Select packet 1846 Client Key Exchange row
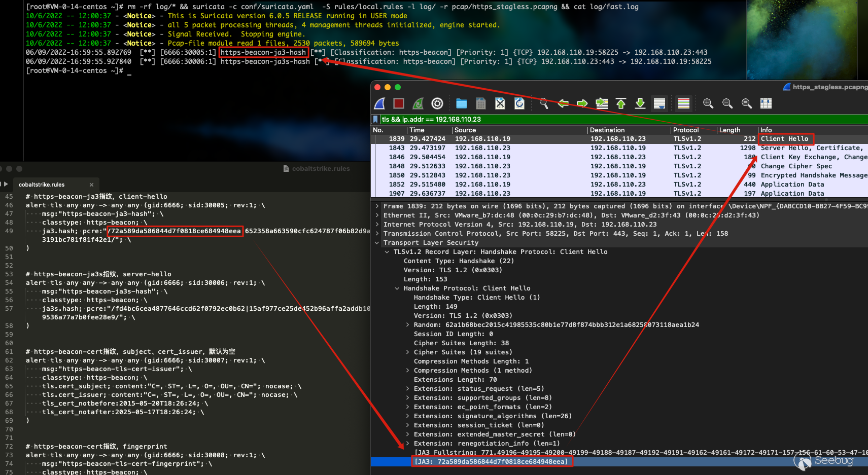The height and width of the screenshot is (475, 868). (x=619, y=157)
